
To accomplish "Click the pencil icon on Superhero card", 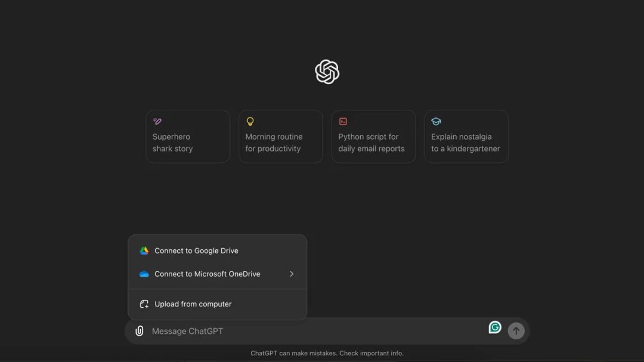I will [x=157, y=121].
